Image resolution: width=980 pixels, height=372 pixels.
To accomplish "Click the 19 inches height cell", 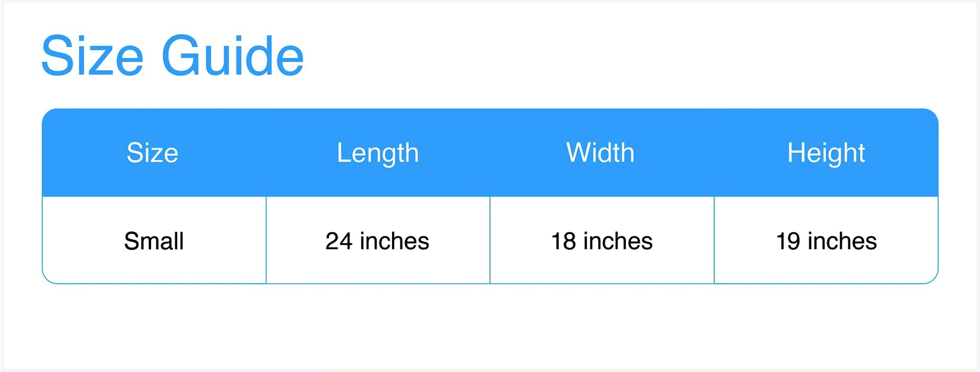I will click(826, 241).
